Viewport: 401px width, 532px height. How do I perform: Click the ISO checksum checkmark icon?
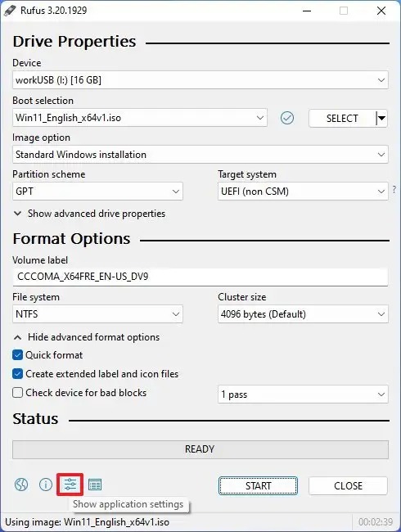click(287, 118)
